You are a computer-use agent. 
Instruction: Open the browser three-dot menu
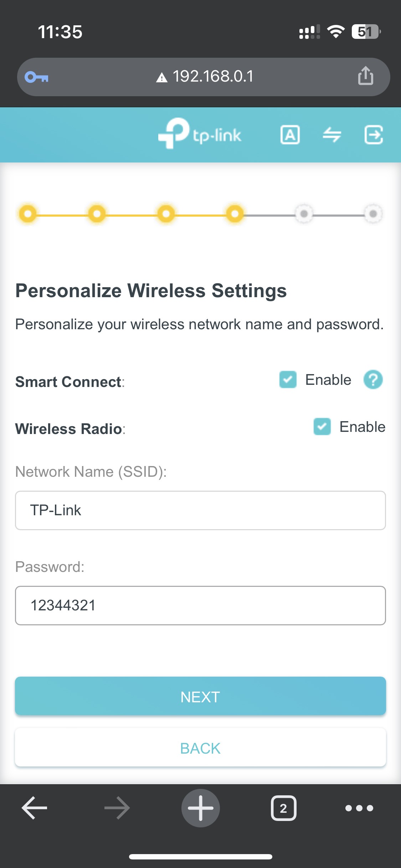click(x=359, y=808)
